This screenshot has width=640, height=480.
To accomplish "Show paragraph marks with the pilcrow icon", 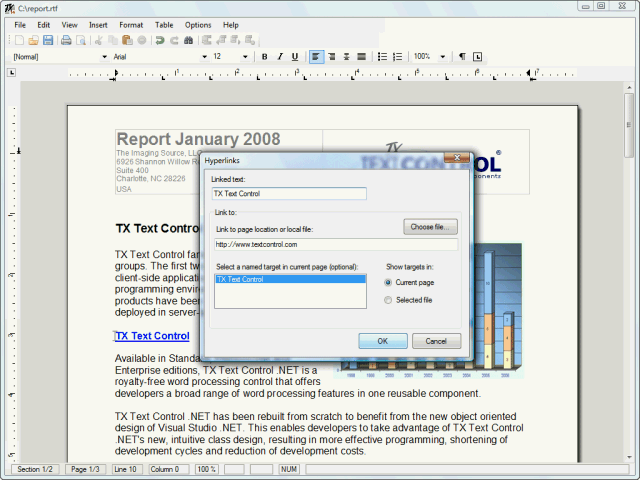I will (462, 57).
